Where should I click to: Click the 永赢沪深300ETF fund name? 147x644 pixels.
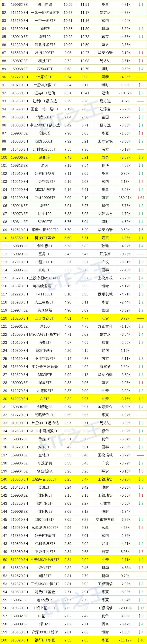pyautogui.click(x=45, y=528)
